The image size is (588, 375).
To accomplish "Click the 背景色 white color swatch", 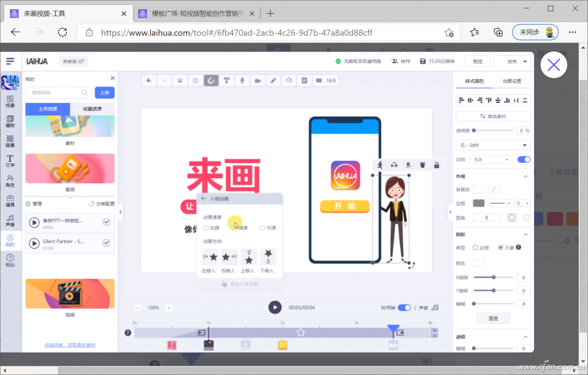I will tap(478, 189).
